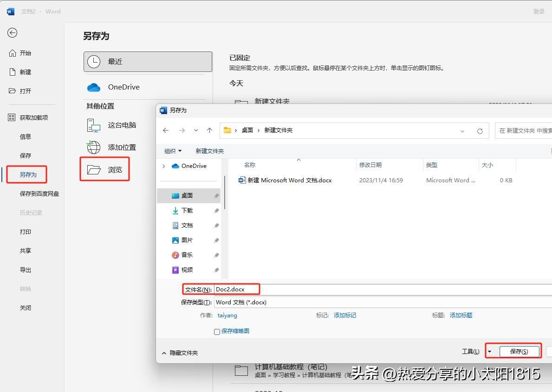Open 获取加载项 add-ins entry
Viewport: 552px width, 392px height.
point(28,117)
